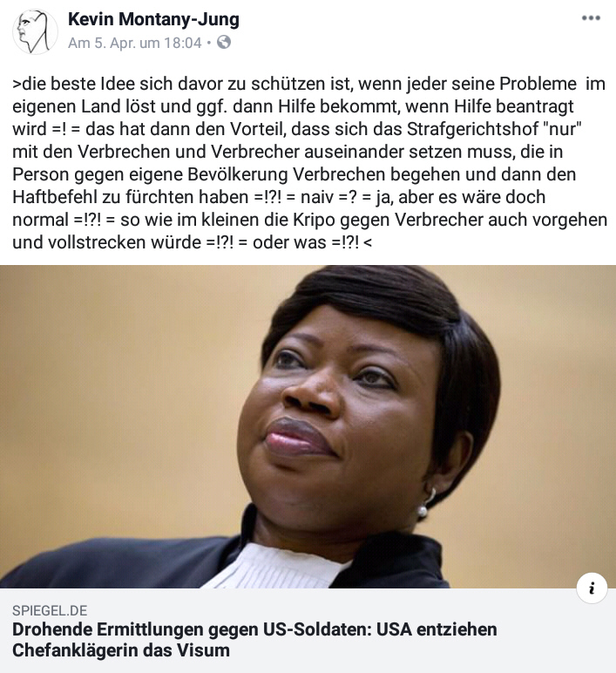Viewport: 616px width, 673px height.
Task: Click the post text starting "die beste Idee"
Action: pos(308,163)
